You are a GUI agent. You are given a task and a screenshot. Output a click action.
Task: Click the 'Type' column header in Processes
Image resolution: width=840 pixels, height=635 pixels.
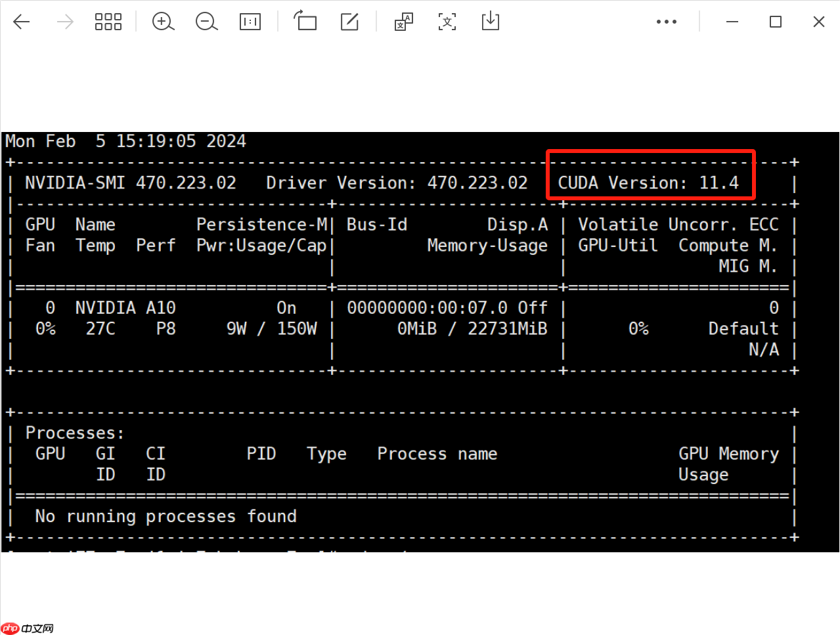(326, 454)
